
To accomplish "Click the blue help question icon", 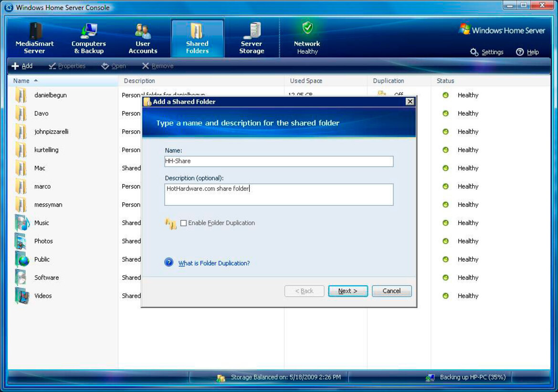I will [168, 262].
